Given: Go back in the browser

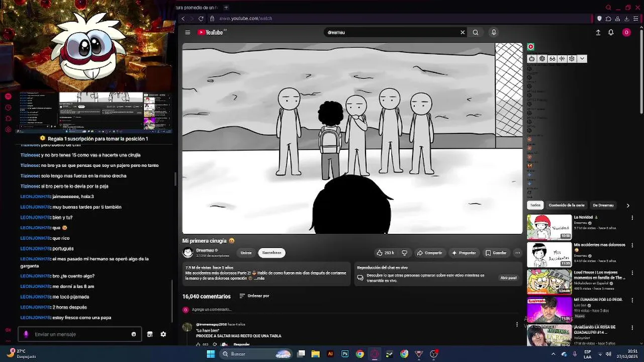Looking at the screenshot, I should click(x=183, y=19).
